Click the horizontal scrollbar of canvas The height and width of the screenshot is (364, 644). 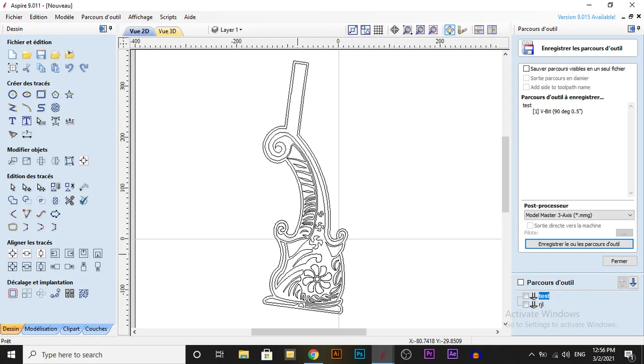[x=309, y=332]
